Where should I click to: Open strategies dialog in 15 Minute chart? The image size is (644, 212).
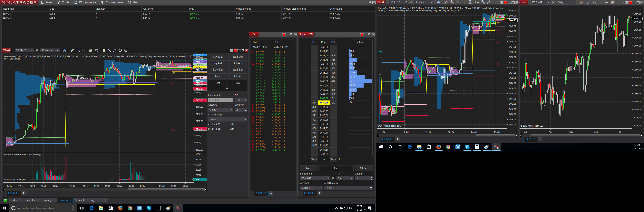pos(115,50)
